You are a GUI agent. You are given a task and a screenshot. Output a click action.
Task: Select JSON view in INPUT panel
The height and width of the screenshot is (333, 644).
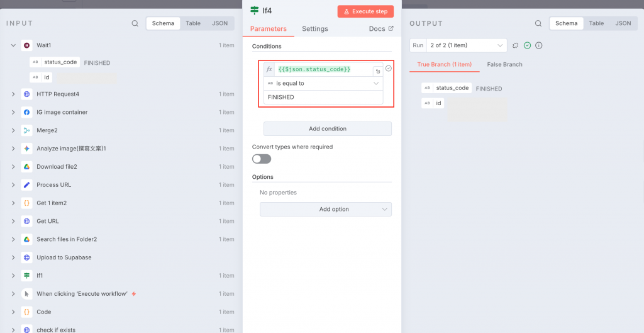tap(219, 23)
